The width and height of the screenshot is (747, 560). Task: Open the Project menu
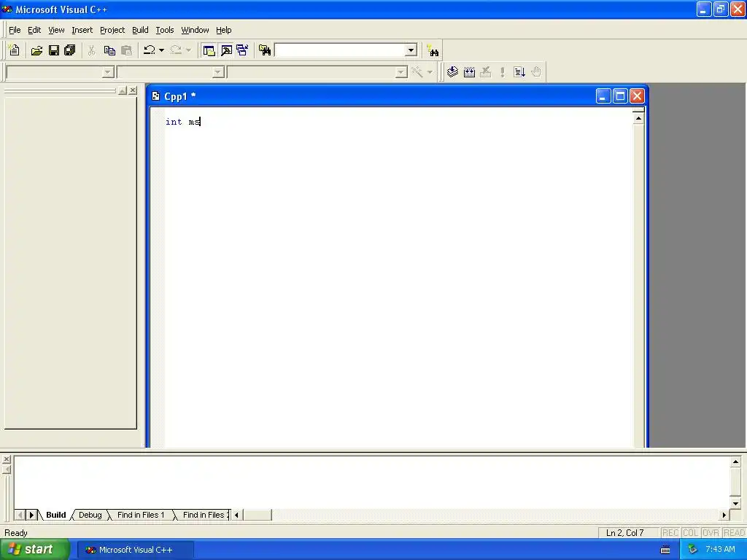coord(112,30)
